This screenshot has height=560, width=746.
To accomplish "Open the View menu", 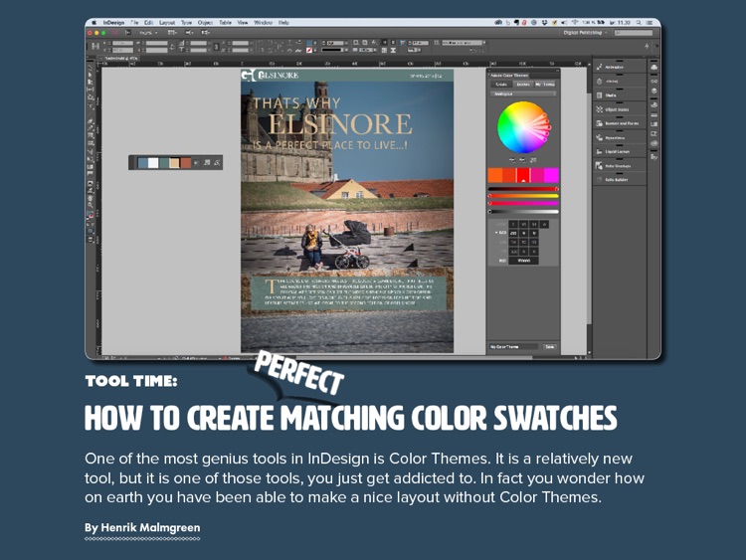I will pyautogui.click(x=243, y=22).
